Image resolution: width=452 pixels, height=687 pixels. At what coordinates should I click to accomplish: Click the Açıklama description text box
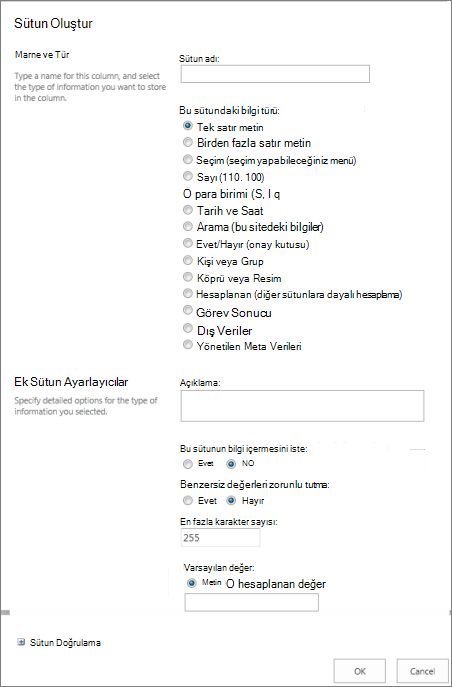coord(302,406)
